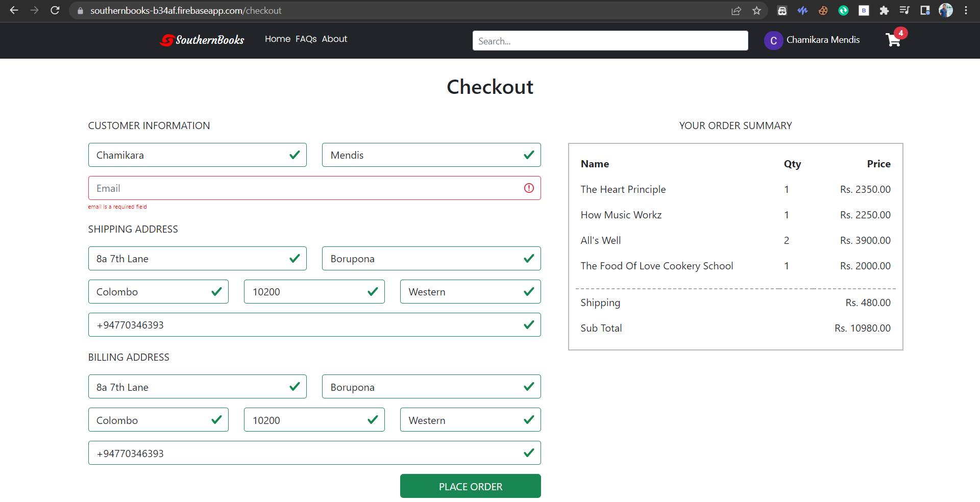Viewport: 980px width, 502px height.
Task: Click the share page icon
Action: pos(737,10)
